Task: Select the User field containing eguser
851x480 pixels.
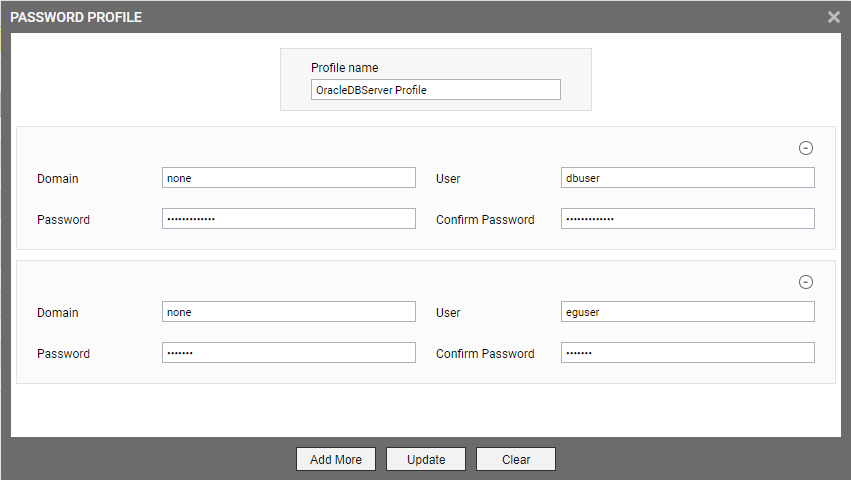Action: [688, 312]
